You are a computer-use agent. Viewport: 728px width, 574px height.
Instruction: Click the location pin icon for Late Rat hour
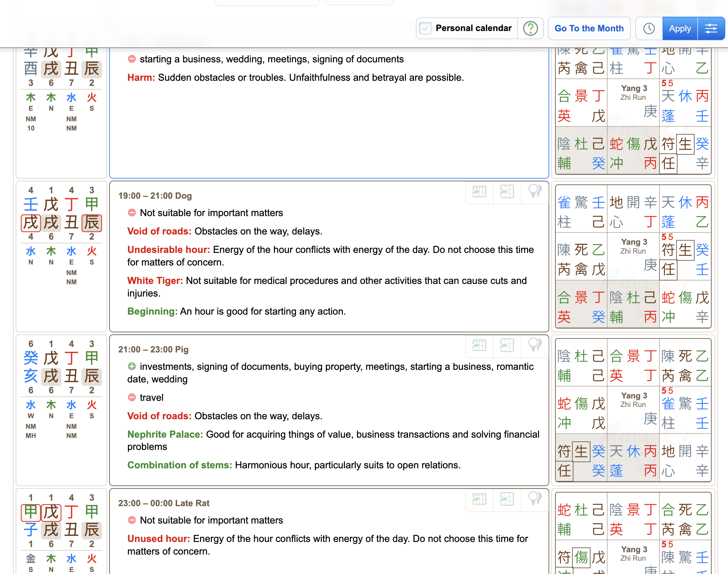534,500
